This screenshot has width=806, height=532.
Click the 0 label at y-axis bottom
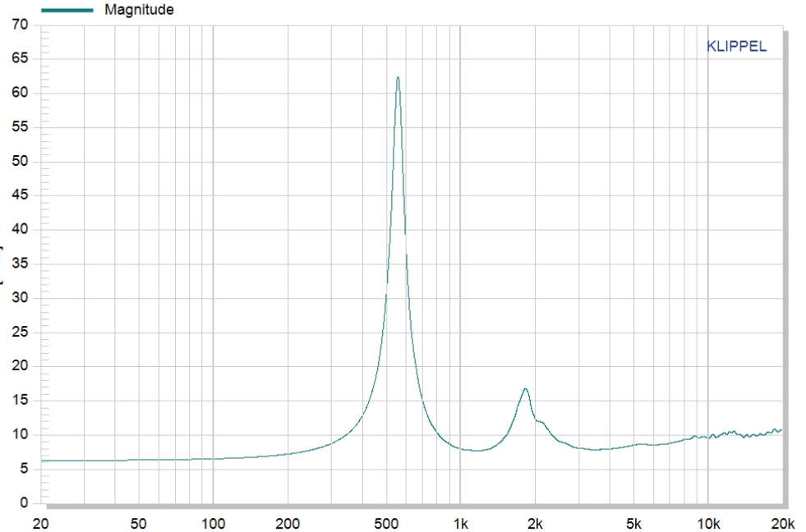point(24,502)
